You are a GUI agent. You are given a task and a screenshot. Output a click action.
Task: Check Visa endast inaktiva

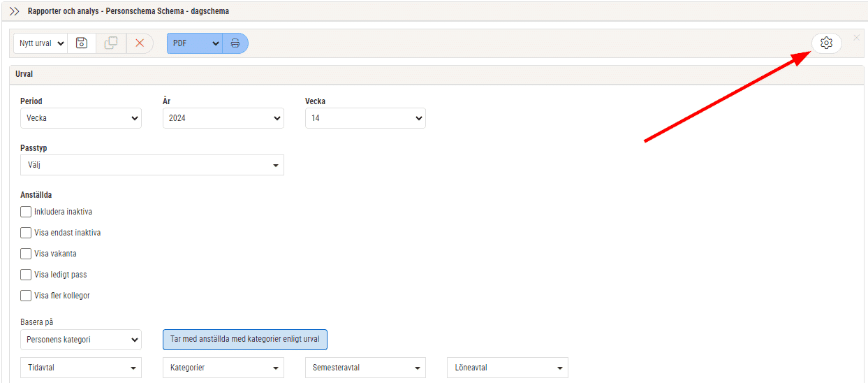[26, 233]
